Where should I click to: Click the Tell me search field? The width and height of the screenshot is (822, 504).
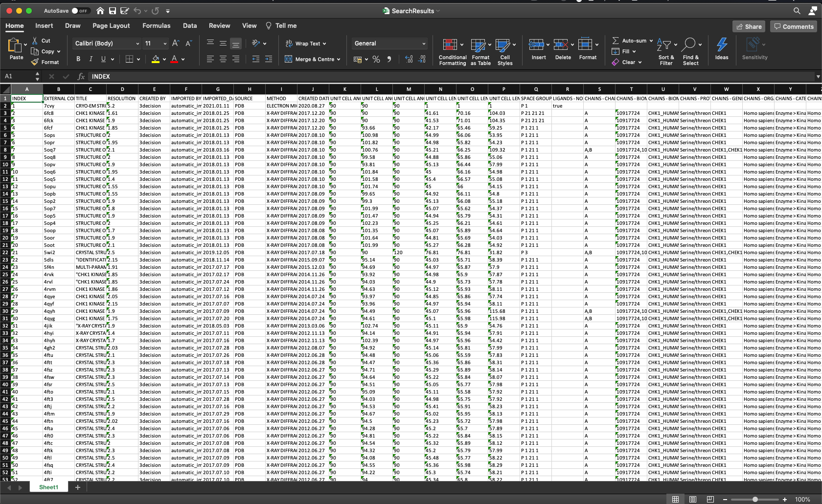(x=281, y=25)
